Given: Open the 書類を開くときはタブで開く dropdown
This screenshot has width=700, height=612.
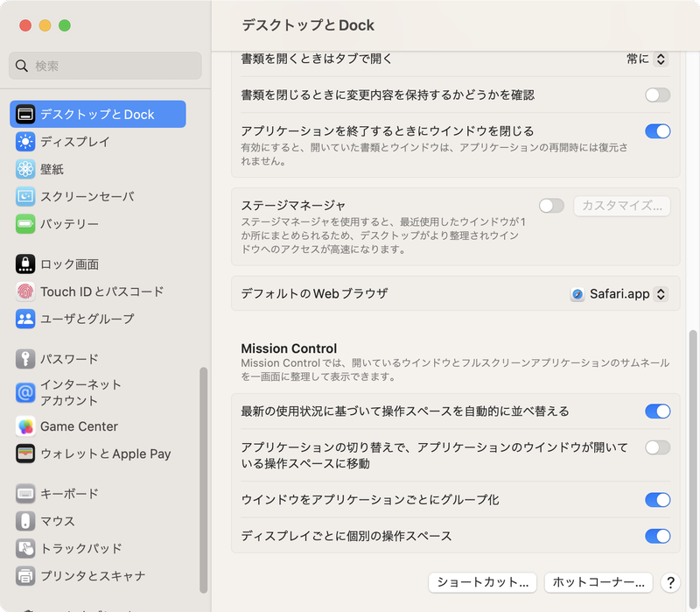Looking at the screenshot, I should 646,58.
